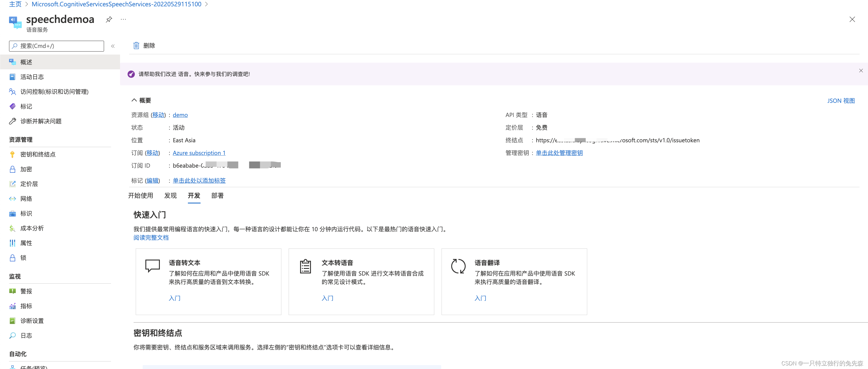Click the pin icon next to speechdemoa

(109, 20)
